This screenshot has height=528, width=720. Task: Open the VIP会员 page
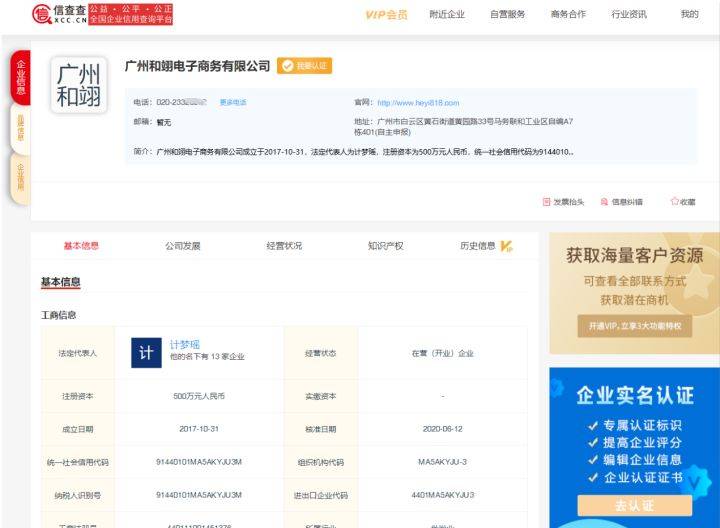pyautogui.click(x=386, y=15)
